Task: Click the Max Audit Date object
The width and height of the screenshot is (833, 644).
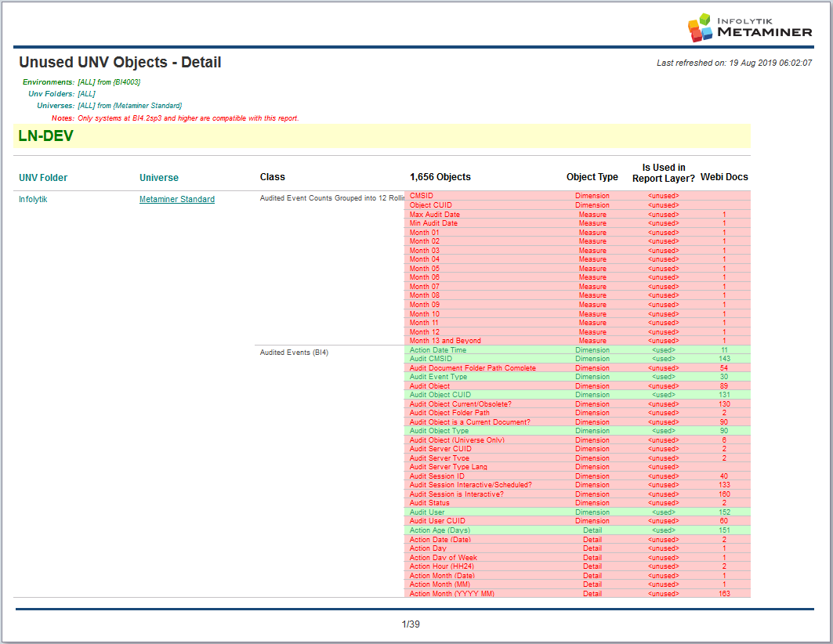Action: pyautogui.click(x=435, y=215)
